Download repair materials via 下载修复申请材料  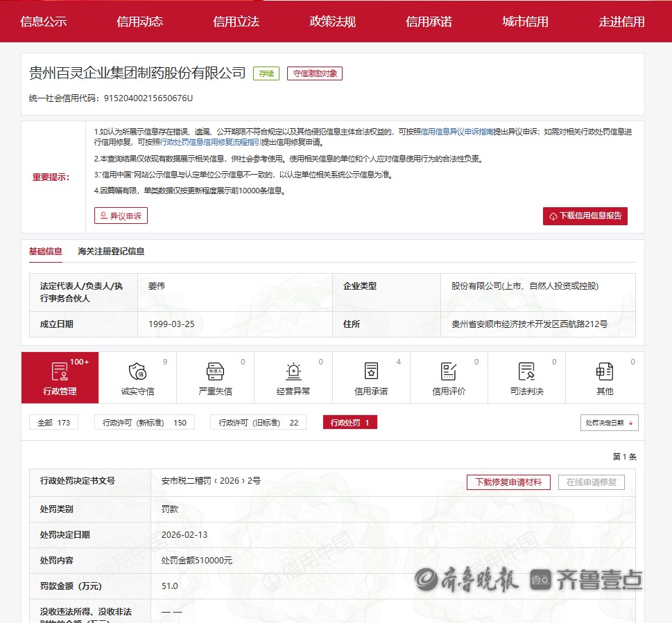(508, 482)
